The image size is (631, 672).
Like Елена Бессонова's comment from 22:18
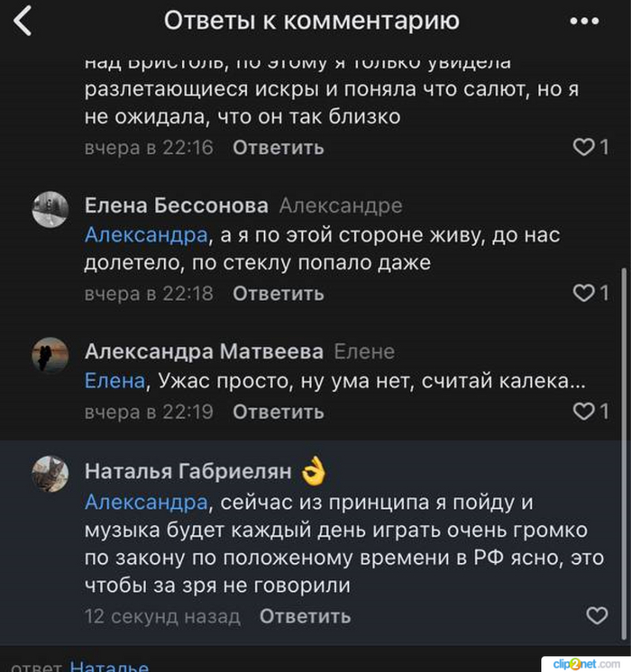tap(585, 293)
